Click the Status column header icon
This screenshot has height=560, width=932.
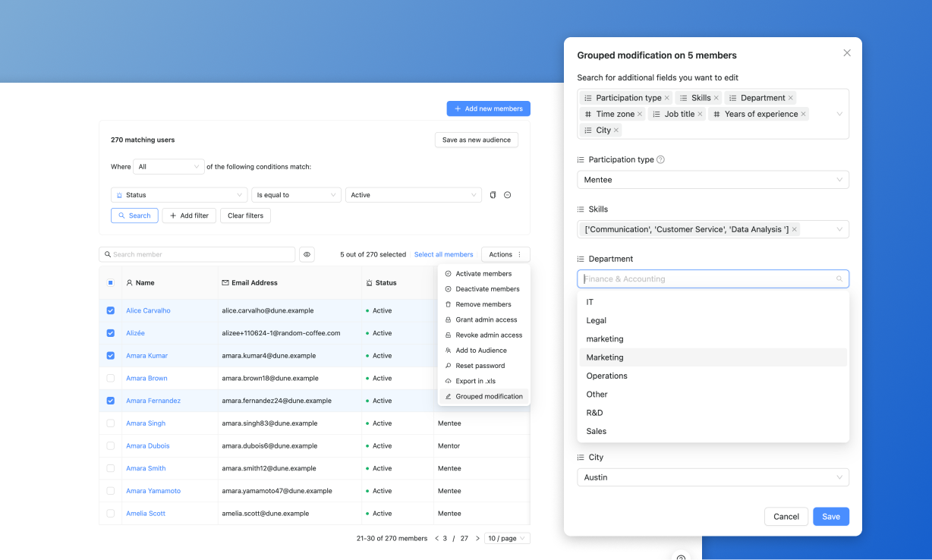click(369, 283)
